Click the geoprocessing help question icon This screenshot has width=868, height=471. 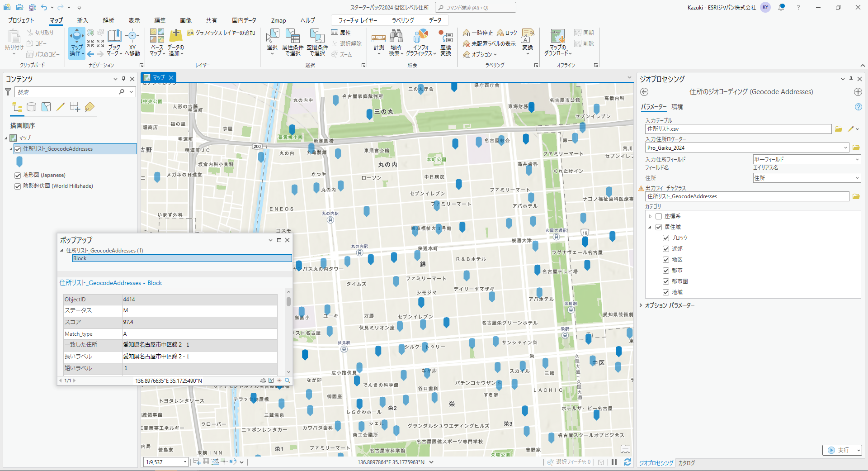point(858,107)
